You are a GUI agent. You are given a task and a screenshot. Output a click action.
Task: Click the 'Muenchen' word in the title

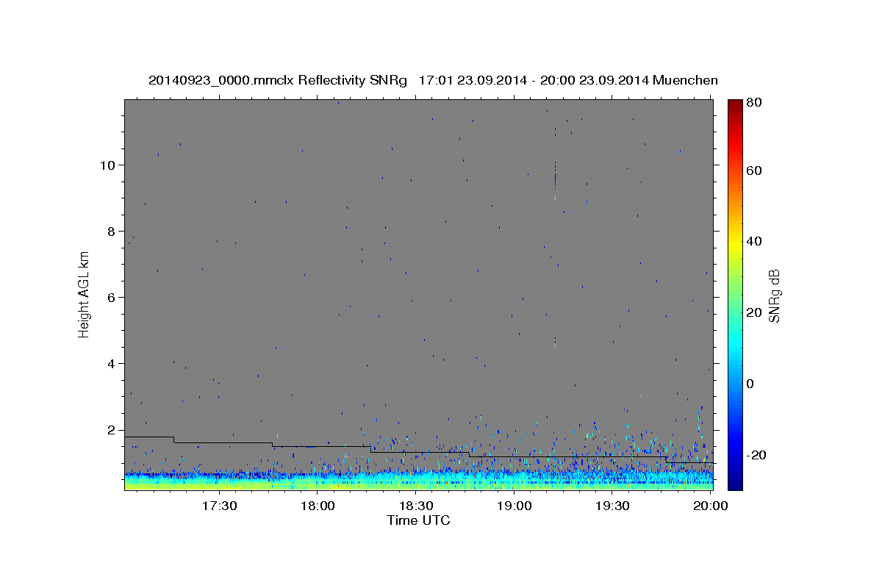(x=685, y=80)
